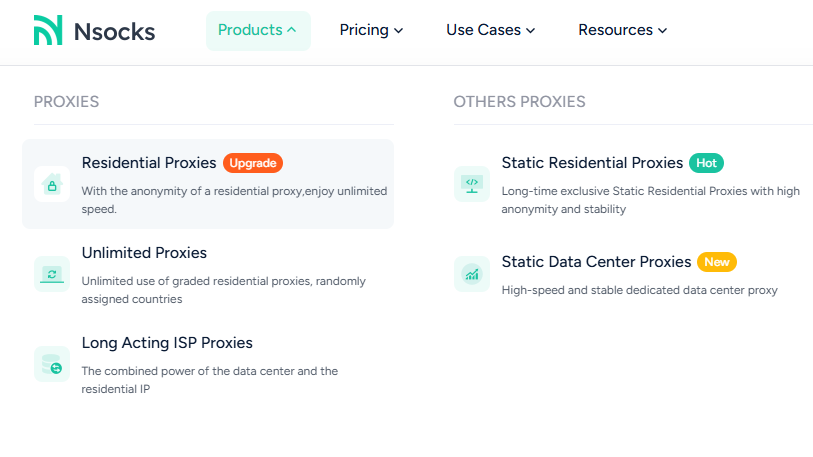813x457 pixels.
Task: Click the Static Data Center Proxies chart icon
Action: pos(471,273)
